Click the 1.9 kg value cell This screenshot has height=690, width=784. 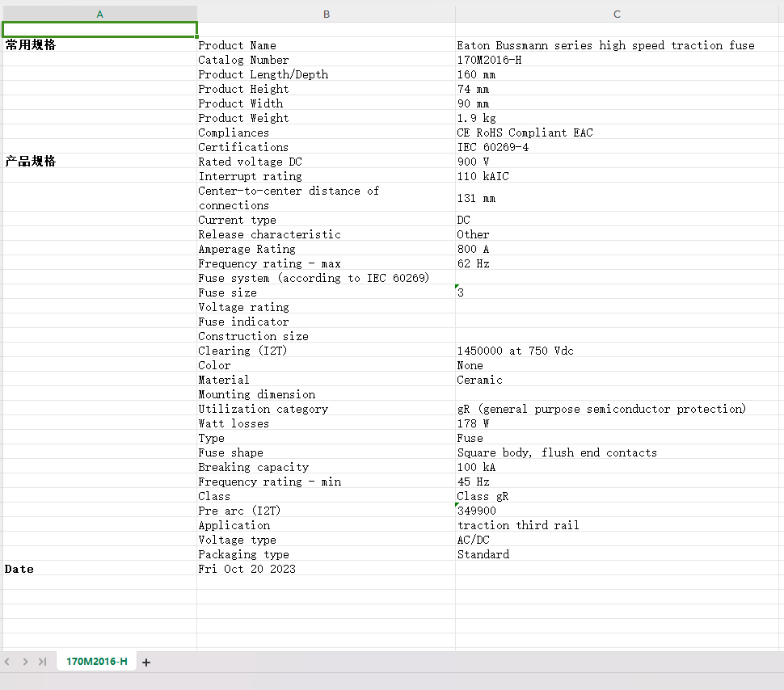[617, 117]
